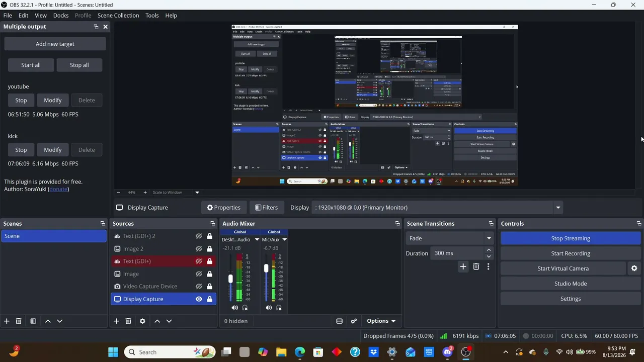The image size is (644, 362).
Task: Switch Audio Mixer layout icon
Action: click(x=339, y=321)
